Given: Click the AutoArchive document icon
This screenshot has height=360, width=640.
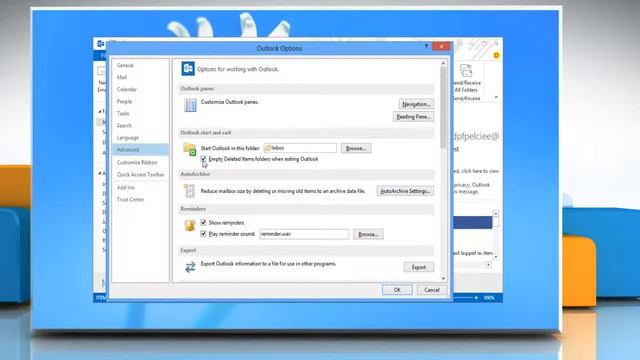Looking at the screenshot, I should pos(189,191).
